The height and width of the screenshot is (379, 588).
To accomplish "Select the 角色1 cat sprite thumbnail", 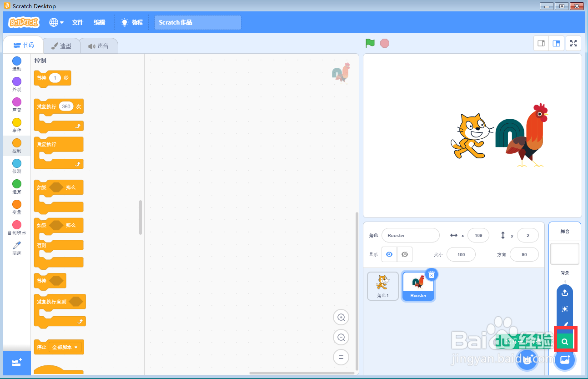I will [x=383, y=286].
